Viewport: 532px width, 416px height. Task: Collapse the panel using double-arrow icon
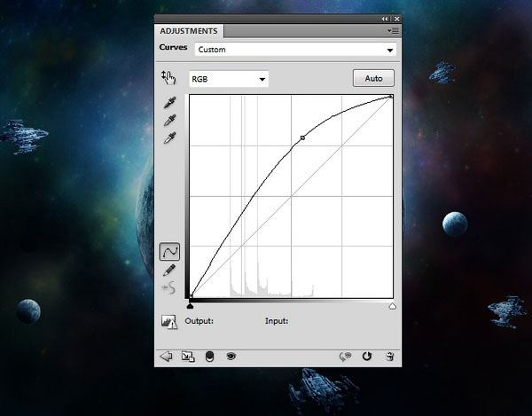(385, 19)
